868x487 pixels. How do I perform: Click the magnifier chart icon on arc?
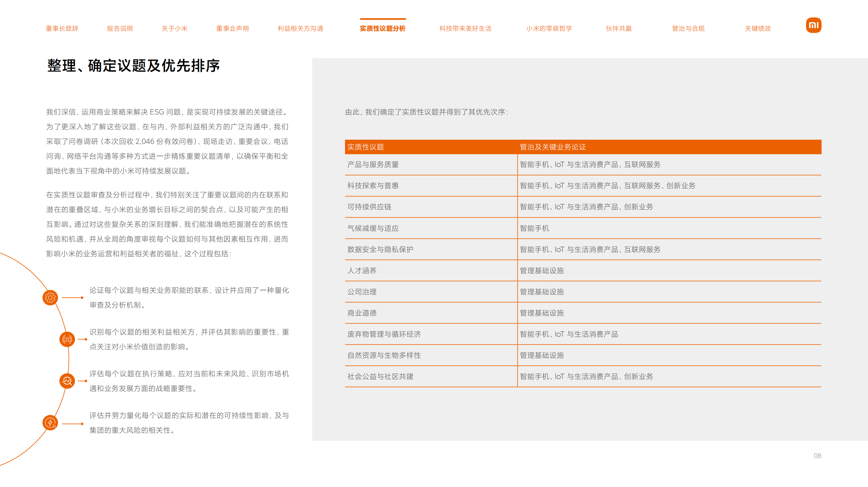point(67,381)
